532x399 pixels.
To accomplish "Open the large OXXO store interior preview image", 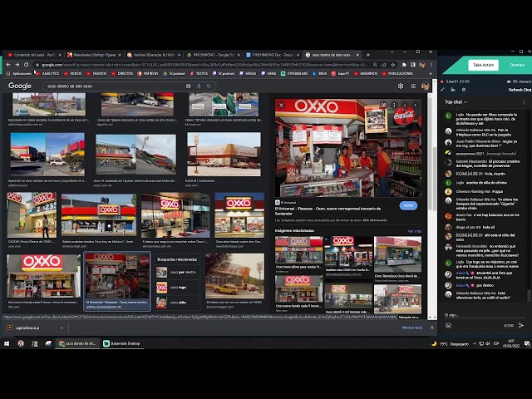I will [348, 148].
